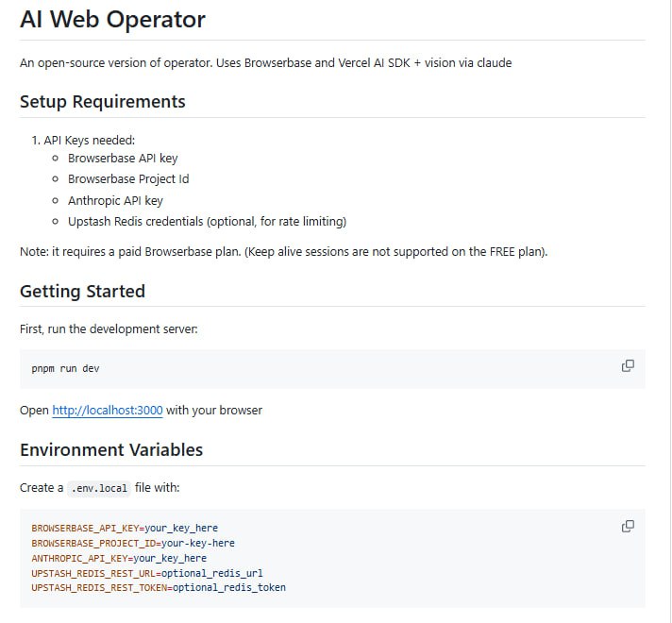This screenshot has width=672, height=623.
Task: Click the ANTHROPIC_API_KEY line in code block
Action: click(x=119, y=558)
